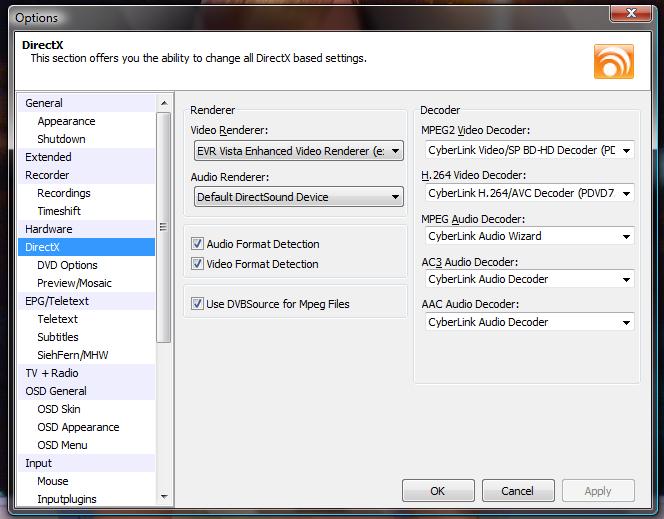
Task: Click the Cancel button
Action: (518, 491)
